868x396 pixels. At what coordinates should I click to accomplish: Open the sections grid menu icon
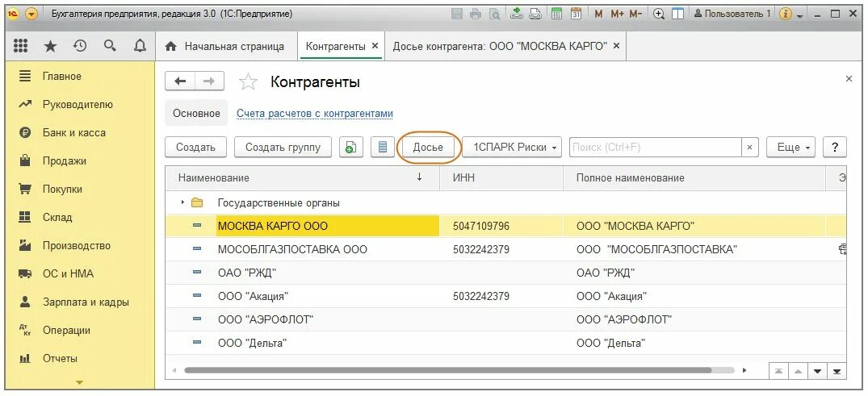click(20, 47)
